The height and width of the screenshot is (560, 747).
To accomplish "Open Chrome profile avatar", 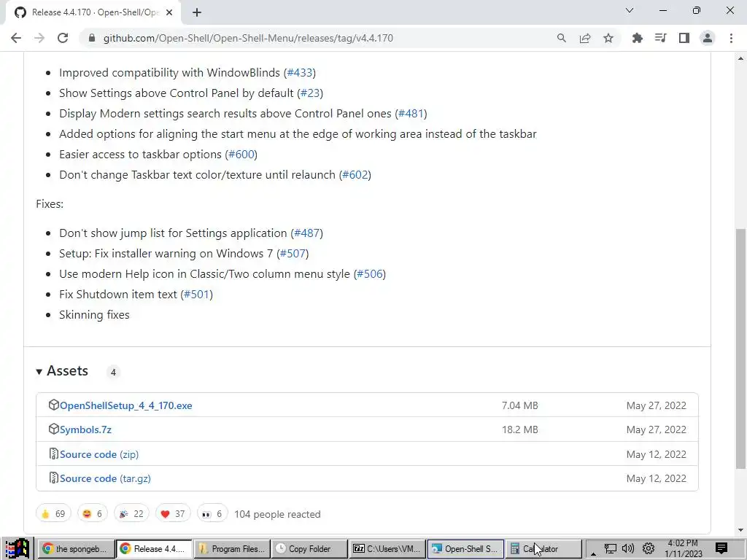I will pos(708,38).
